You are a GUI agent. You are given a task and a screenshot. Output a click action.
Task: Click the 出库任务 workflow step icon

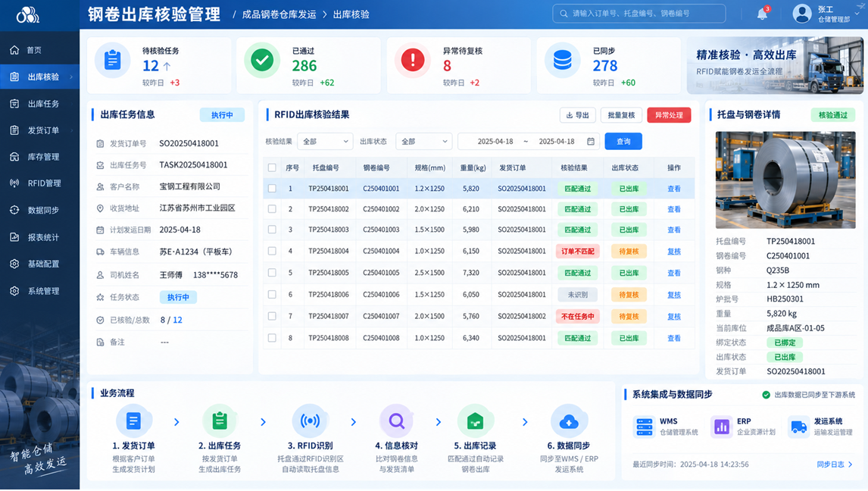point(220,421)
